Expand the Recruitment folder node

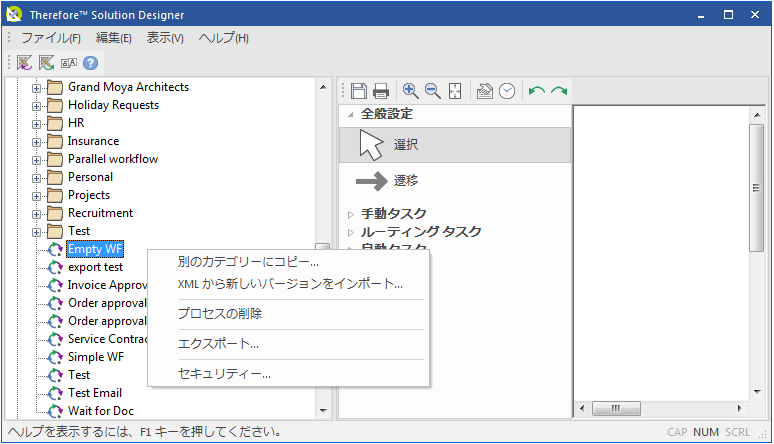[x=36, y=214]
